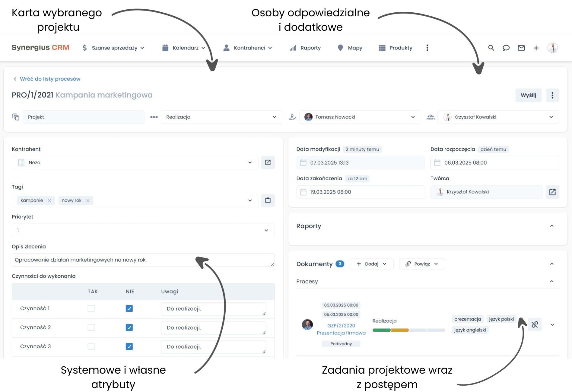Copy tags using clipboard icon

268,200
